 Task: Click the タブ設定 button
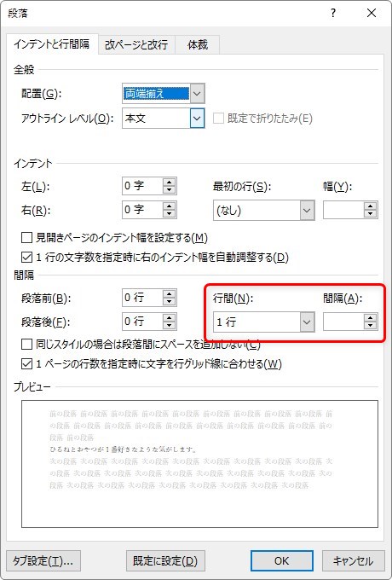click(x=43, y=560)
